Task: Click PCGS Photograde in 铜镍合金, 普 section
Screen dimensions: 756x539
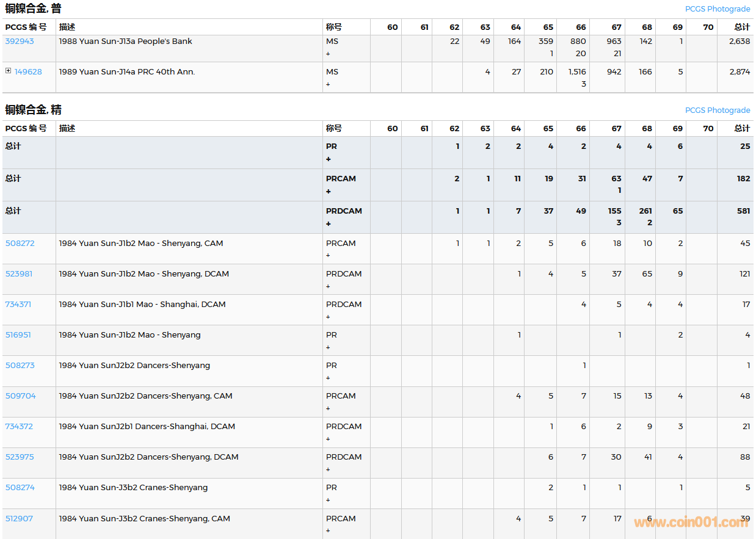Action: pos(717,9)
